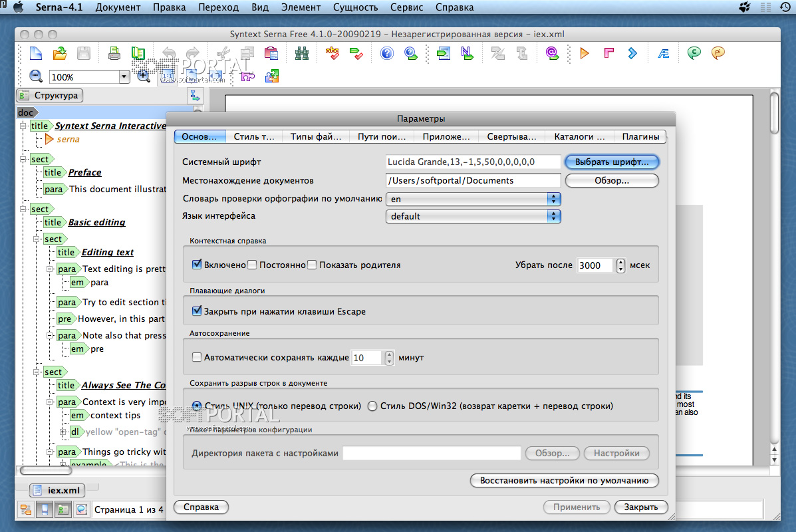This screenshot has width=796, height=532.
Task: Switch to the Типы фай... tab
Action: click(x=316, y=136)
